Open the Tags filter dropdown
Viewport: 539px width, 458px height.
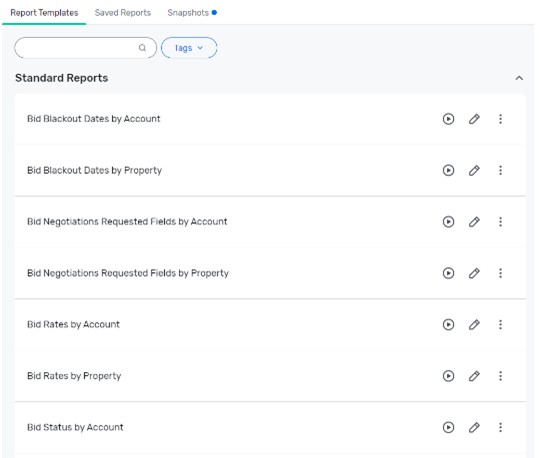click(189, 48)
